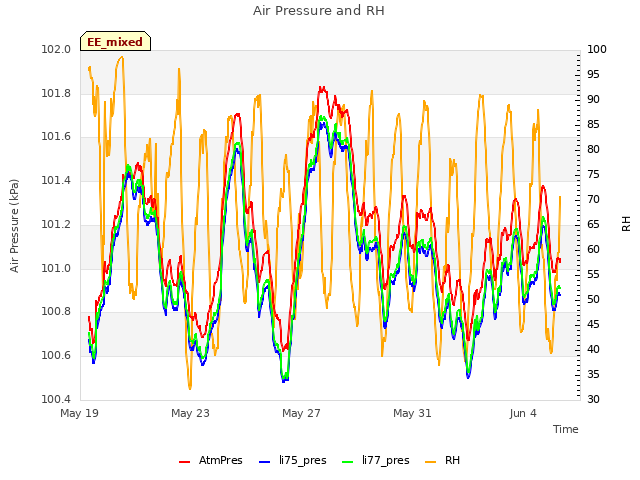Click the li77_pres legend entry

click(376, 460)
